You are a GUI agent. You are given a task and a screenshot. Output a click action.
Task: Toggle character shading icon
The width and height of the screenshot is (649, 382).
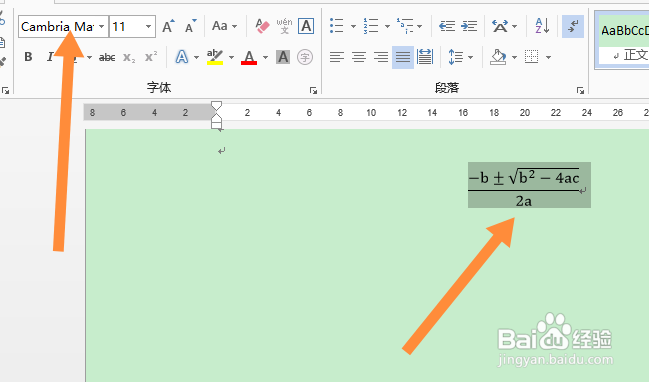click(283, 57)
